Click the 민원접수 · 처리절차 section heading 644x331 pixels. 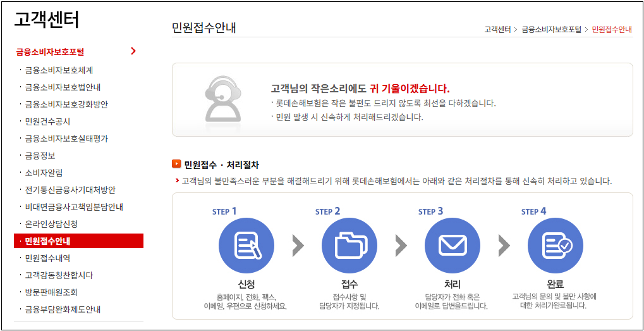(222, 165)
